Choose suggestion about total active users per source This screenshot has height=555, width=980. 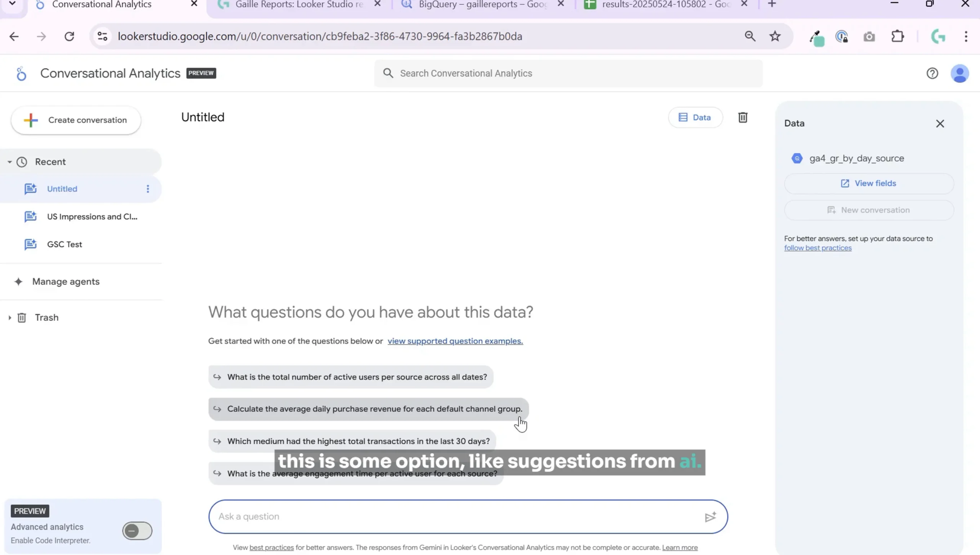pos(351,377)
